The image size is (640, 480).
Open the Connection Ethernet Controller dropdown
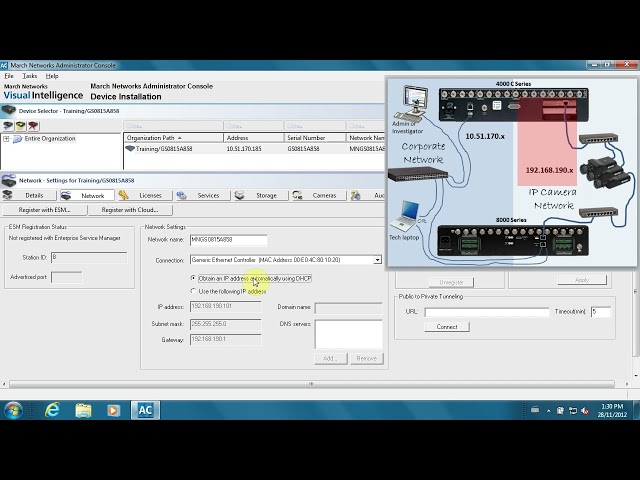point(377,260)
